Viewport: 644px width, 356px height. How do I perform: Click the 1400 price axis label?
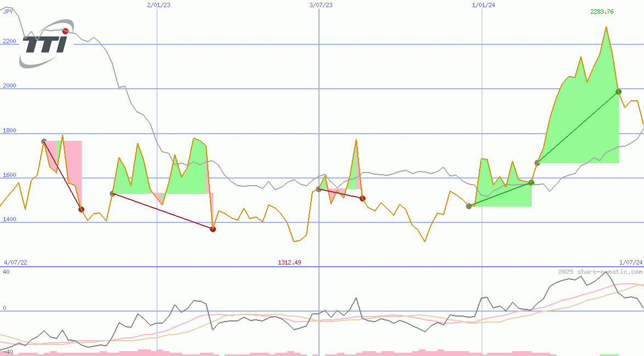click(x=9, y=219)
